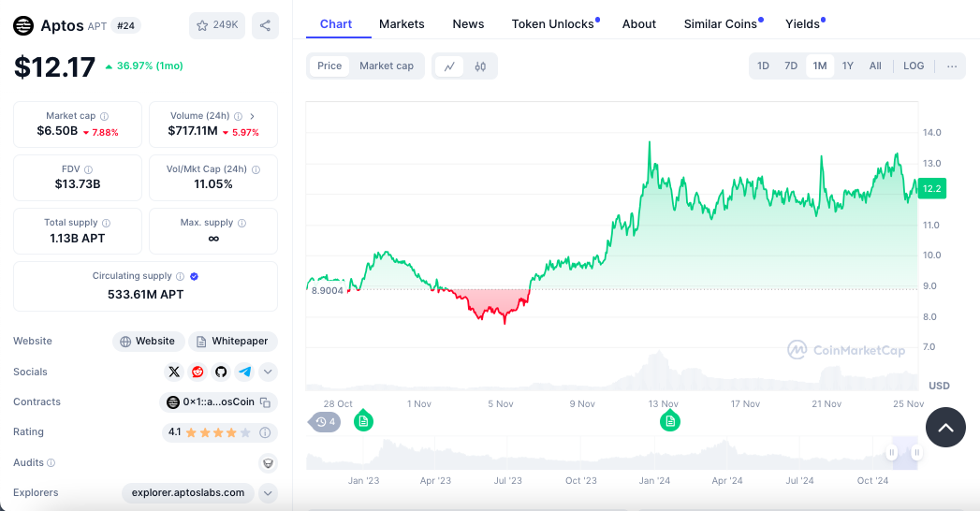The height and width of the screenshot is (511, 980).
Task: Open the Yields tab
Action: [x=802, y=24]
